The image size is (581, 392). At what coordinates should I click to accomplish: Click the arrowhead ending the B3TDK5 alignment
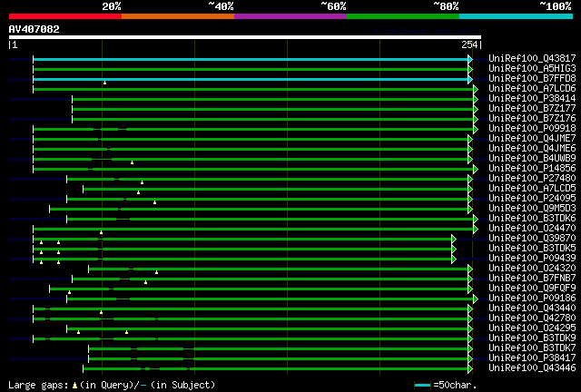pos(454,249)
